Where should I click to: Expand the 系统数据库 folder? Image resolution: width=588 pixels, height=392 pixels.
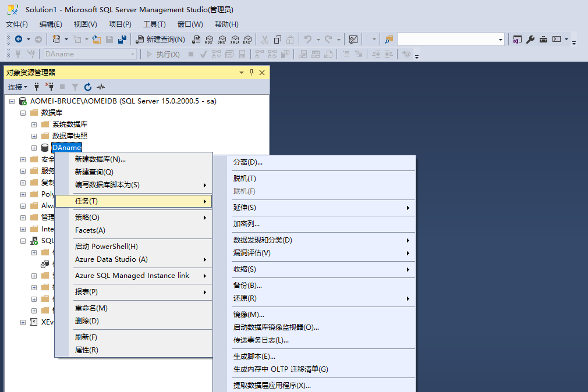pyautogui.click(x=34, y=124)
